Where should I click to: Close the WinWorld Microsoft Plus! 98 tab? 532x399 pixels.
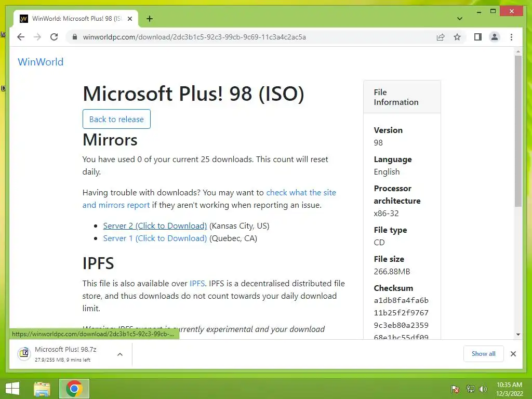click(129, 19)
